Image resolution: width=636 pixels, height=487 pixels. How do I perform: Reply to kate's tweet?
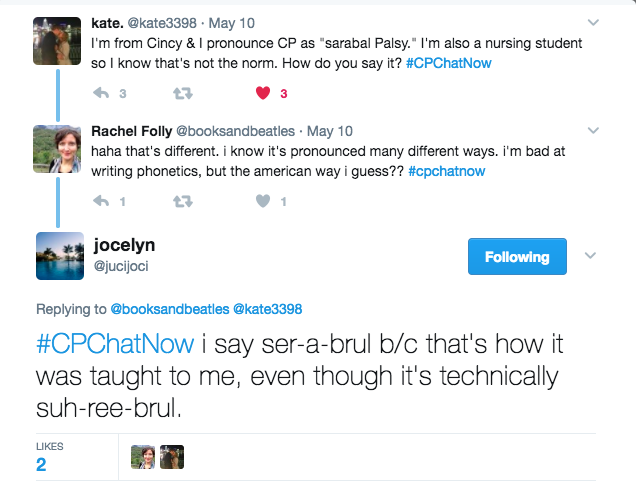point(100,93)
